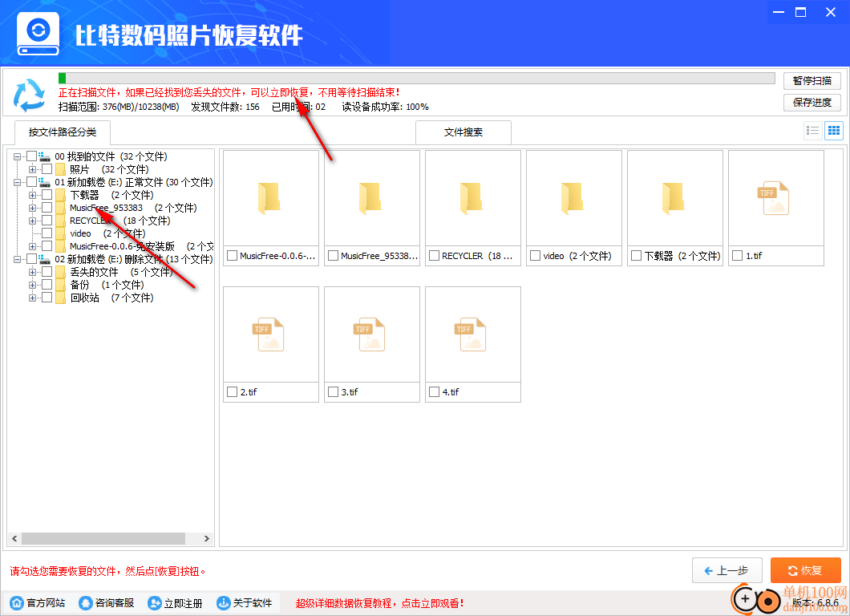Check the RECYCLER thumbnail checkbox
850x616 pixels.
click(434, 255)
